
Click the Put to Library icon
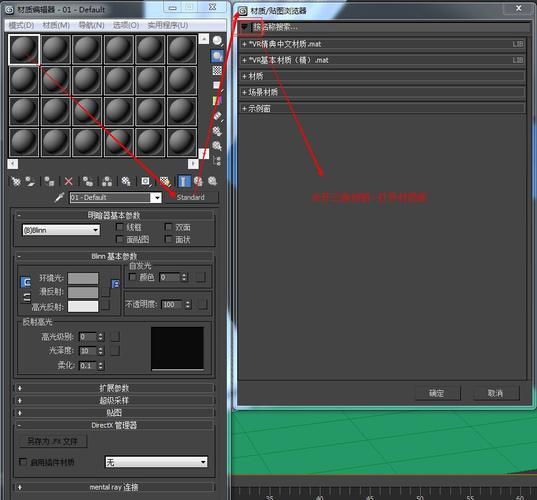[126, 182]
